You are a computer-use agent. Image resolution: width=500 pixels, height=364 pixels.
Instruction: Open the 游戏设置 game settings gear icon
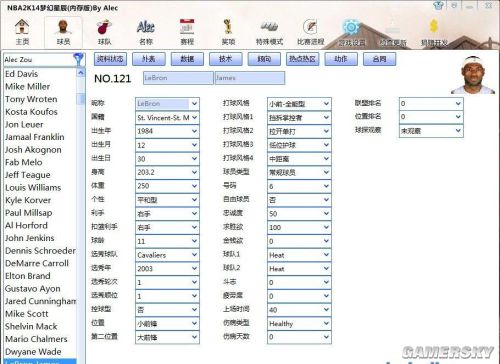pos(352,32)
